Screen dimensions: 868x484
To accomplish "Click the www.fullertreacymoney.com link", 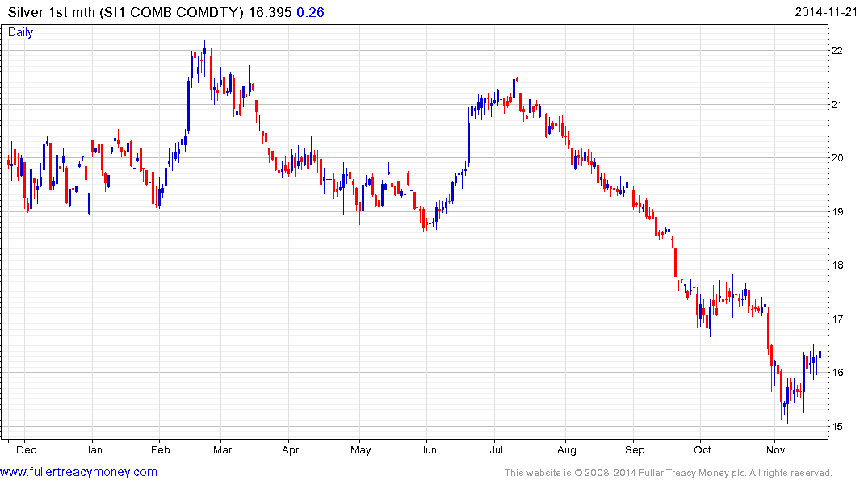I will (x=78, y=473).
